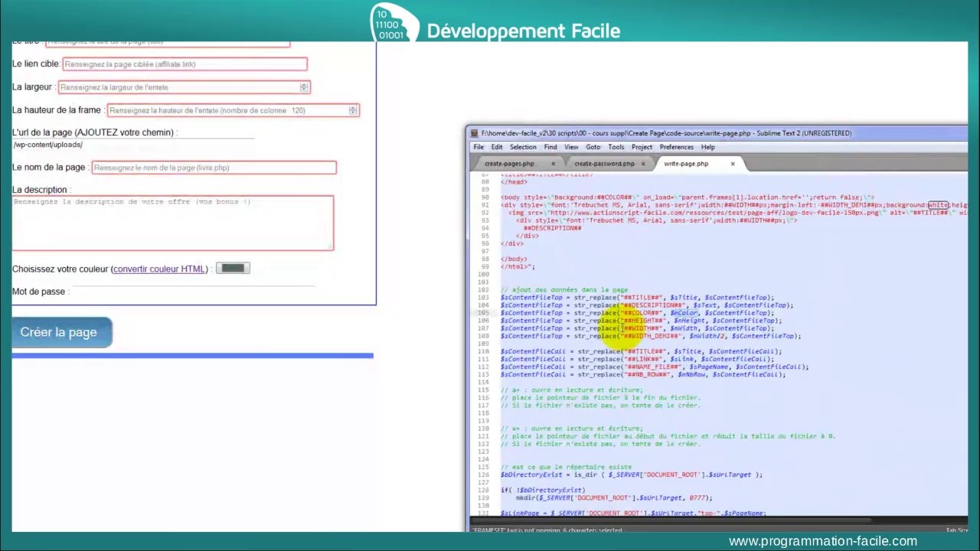The height and width of the screenshot is (551, 980).
Task: Click the "mkdir" call on line 129
Action: coord(525,497)
